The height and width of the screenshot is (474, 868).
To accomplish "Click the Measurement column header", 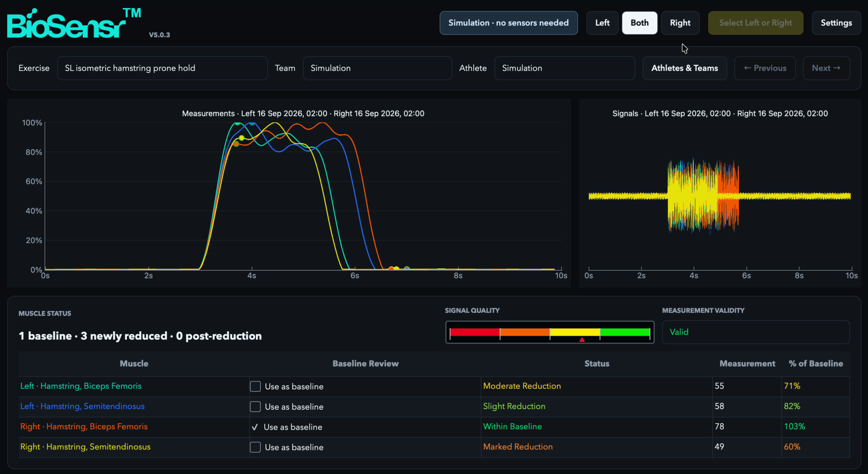I will coord(747,364).
